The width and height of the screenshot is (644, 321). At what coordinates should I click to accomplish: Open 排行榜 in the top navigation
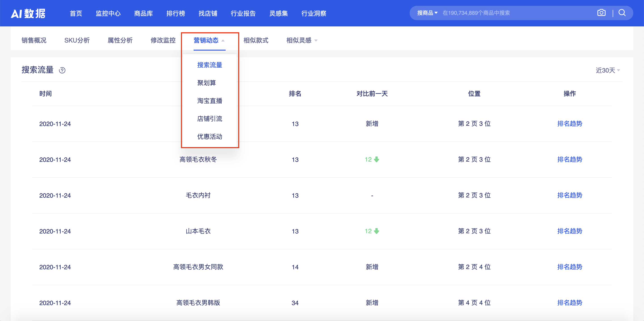tap(176, 13)
